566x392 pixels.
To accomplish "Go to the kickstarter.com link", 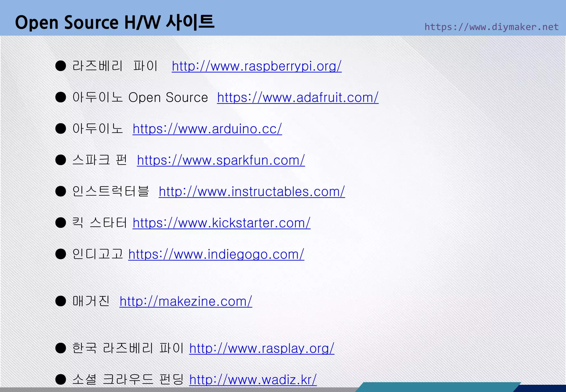I will 221,223.
